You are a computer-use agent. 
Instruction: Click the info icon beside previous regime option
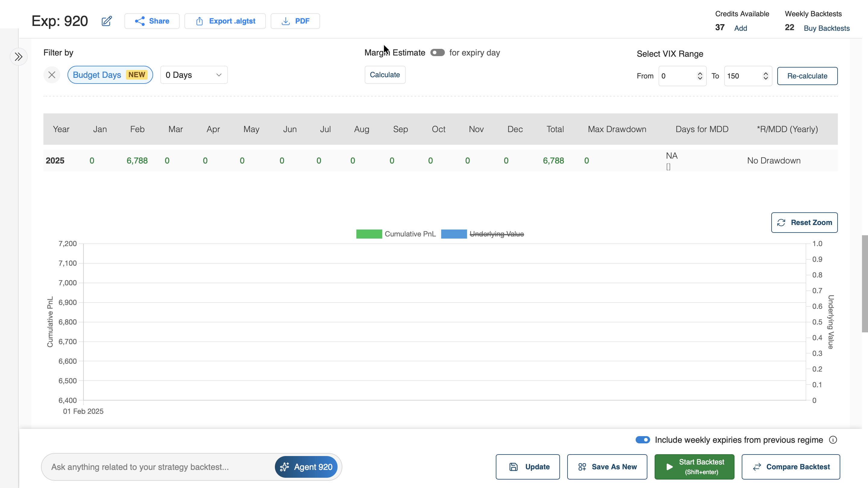pyautogui.click(x=833, y=440)
